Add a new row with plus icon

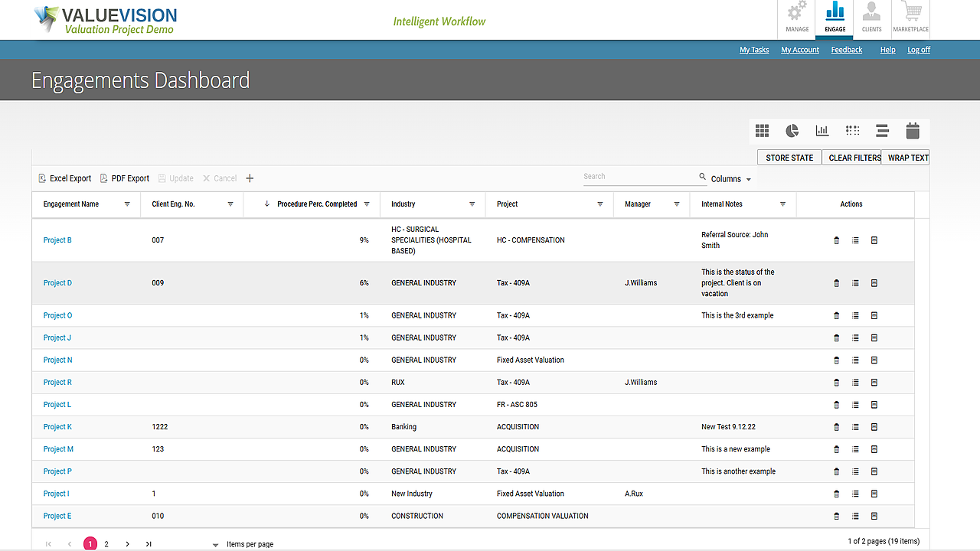(x=250, y=178)
